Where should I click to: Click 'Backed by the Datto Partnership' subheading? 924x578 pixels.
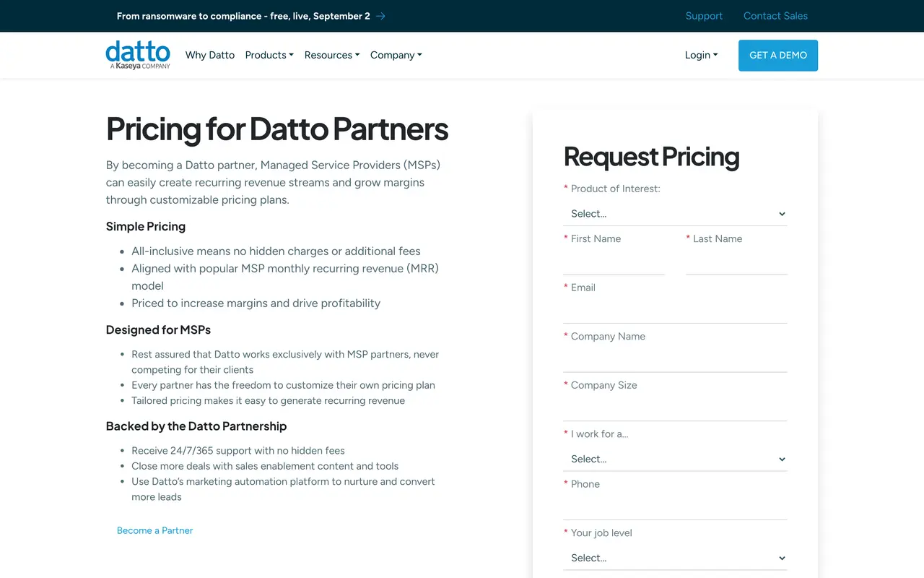tap(196, 426)
